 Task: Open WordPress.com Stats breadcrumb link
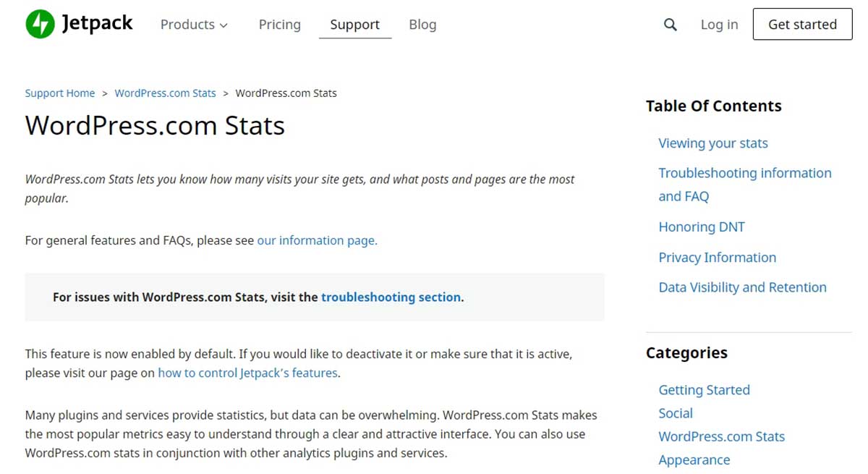pyautogui.click(x=165, y=93)
